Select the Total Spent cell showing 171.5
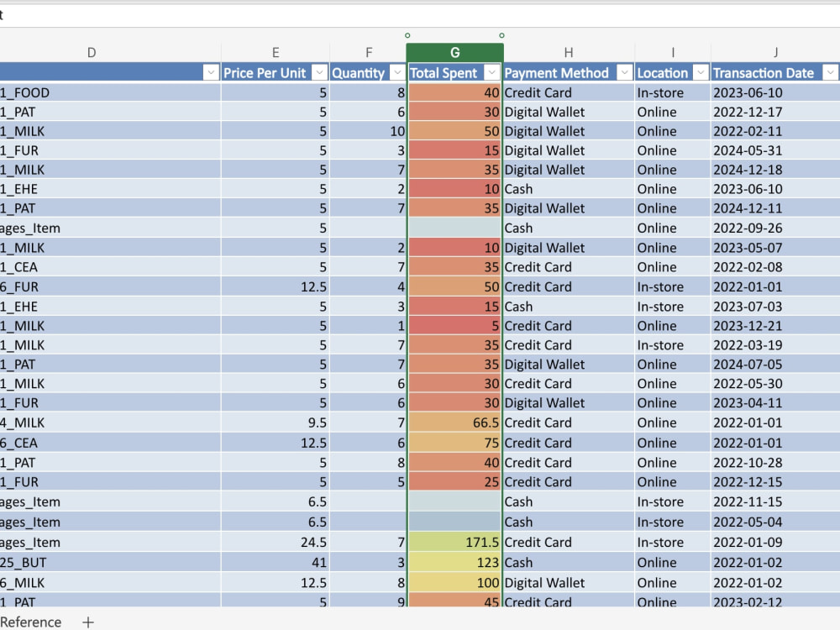Viewport: 840px width, 630px height. click(454, 542)
